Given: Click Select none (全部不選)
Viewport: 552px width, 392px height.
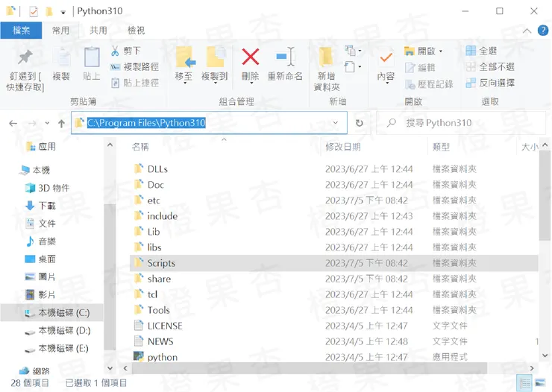Looking at the screenshot, I should tap(489, 67).
